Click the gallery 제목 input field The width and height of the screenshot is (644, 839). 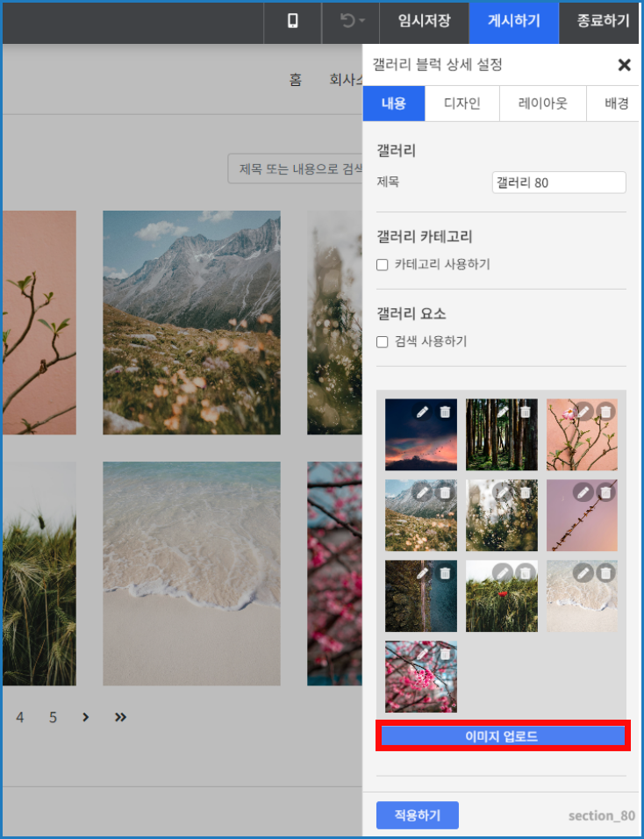point(559,183)
